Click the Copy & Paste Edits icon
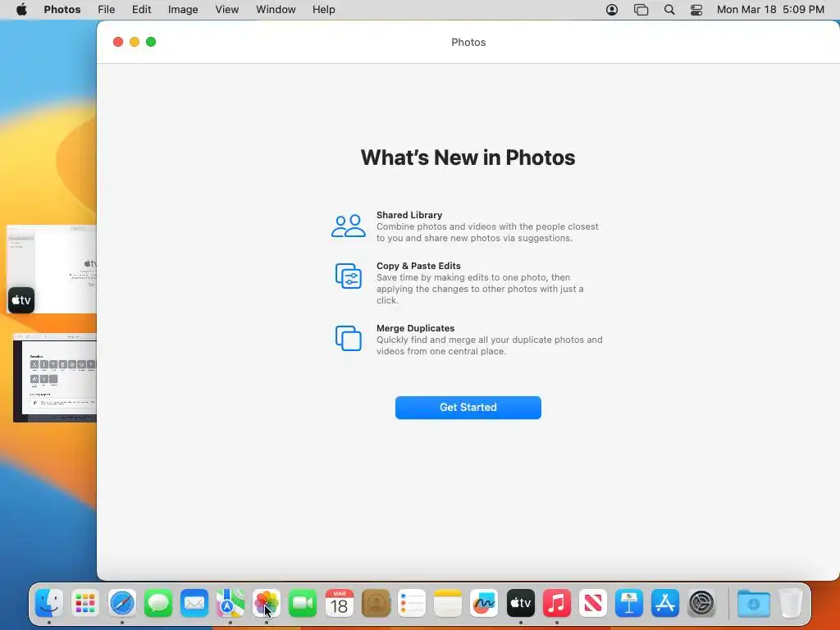840x630 pixels. (348, 276)
